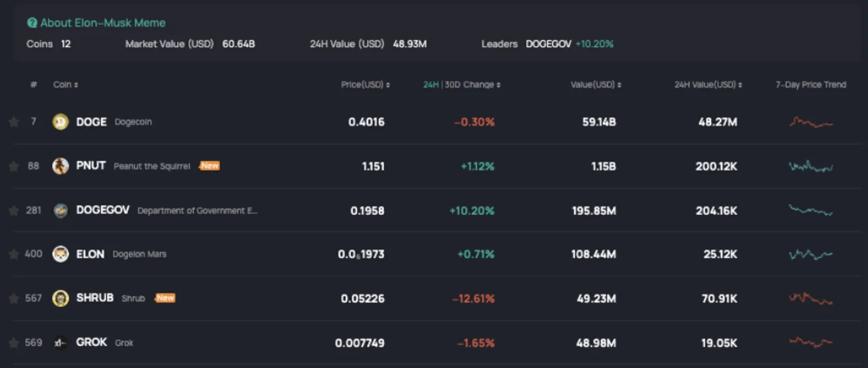Image resolution: width=868 pixels, height=368 pixels.
Task: View DOGE 7-day price trend chart
Action: [811, 122]
